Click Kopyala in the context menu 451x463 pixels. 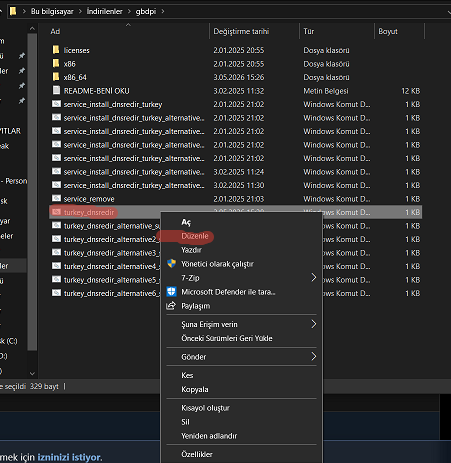coord(195,389)
